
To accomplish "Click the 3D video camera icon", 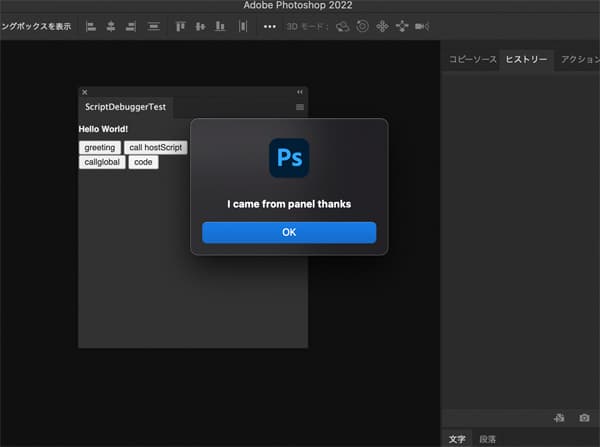I will pos(422,26).
